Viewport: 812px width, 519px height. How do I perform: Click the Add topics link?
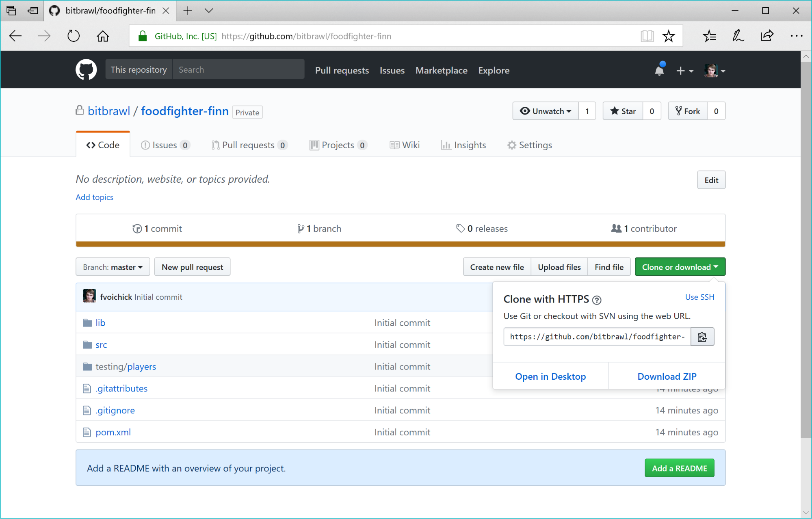(x=94, y=197)
